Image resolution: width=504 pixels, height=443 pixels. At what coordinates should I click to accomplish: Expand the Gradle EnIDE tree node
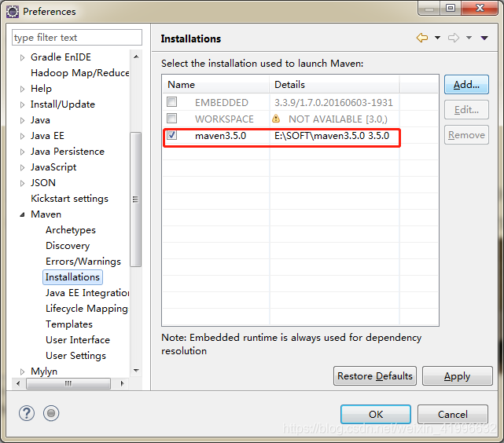tap(22, 58)
